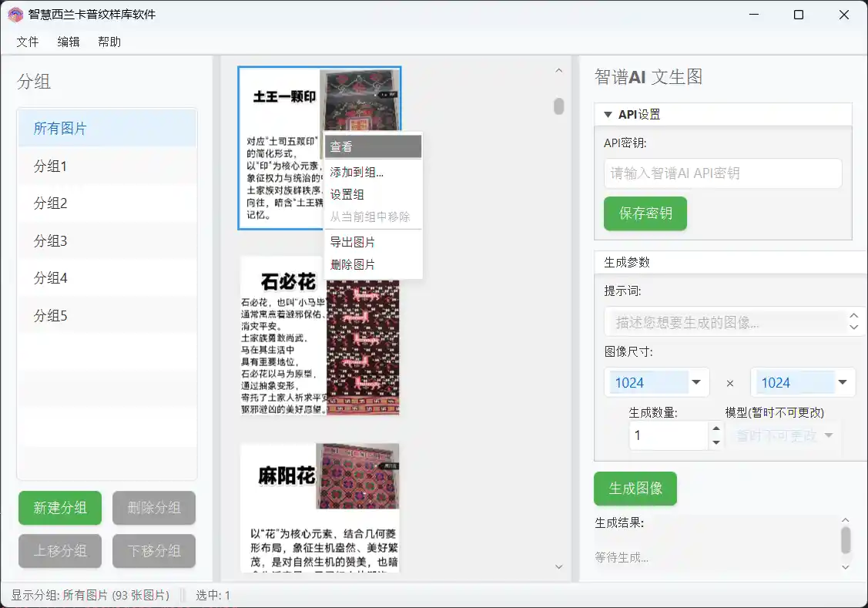
Task: Click the 保存密钥 button
Action: [x=645, y=213]
